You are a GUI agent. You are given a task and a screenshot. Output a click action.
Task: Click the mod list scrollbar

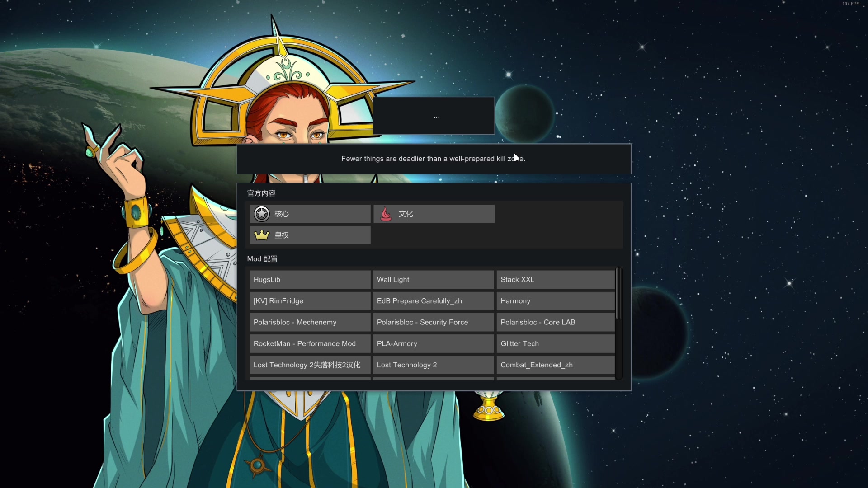point(618,294)
